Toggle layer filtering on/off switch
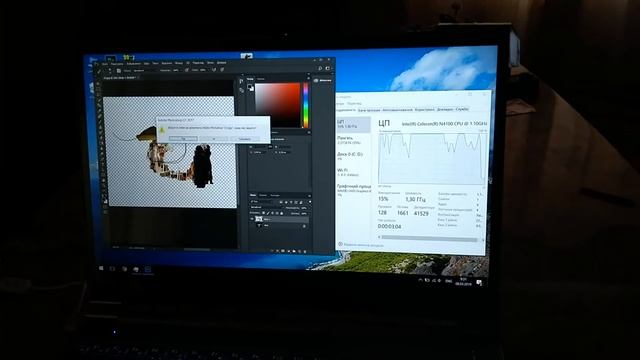Image resolution: width=640 pixels, height=360 pixels. (310, 202)
